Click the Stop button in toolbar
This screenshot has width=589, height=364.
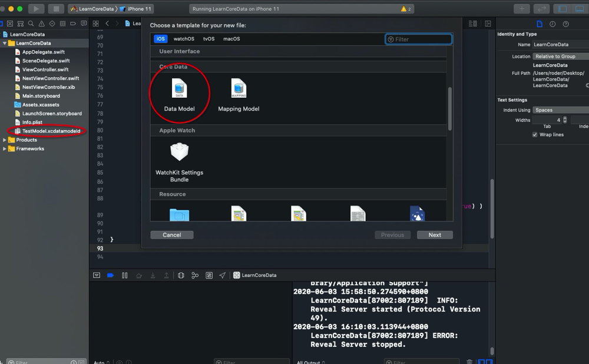(x=56, y=9)
